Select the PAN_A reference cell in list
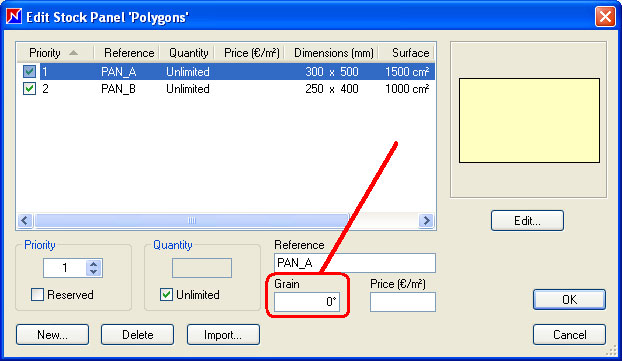622x361 pixels. tap(119, 72)
